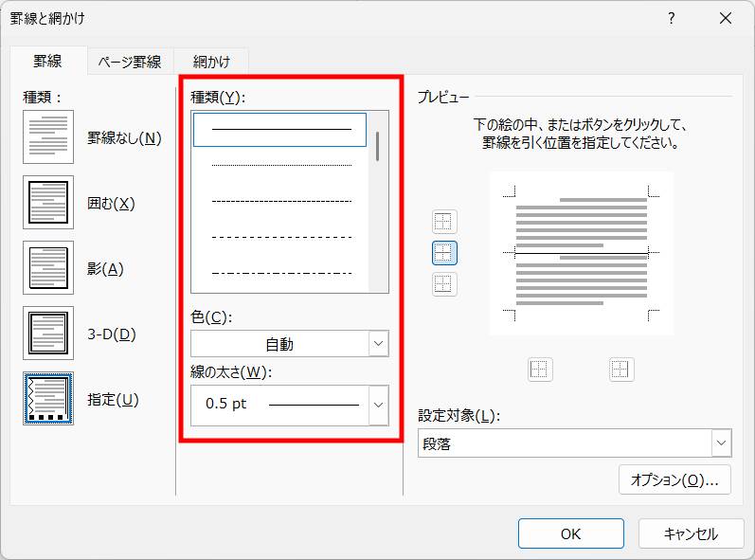Pick the 3-D border setting icon
Image resolution: width=755 pixels, height=560 pixels.
(x=48, y=334)
